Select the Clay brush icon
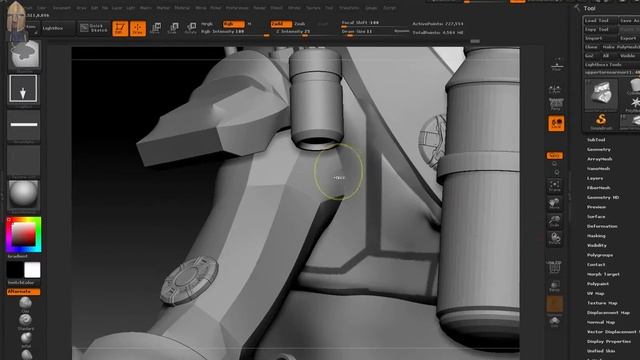Screen dimensions: 640x360 [x=25, y=303]
